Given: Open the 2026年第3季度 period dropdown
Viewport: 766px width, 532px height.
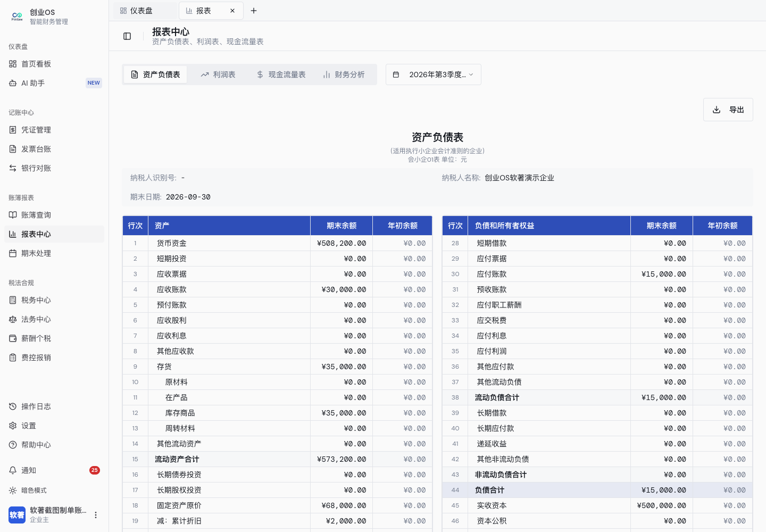Looking at the screenshot, I should click(x=434, y=74).
